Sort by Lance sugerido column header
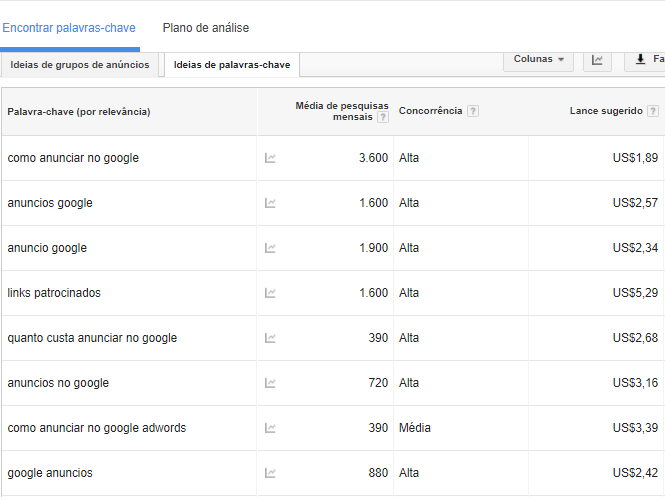Image resolution: width=665 pixels, height=497 pixels. tap(606, 111)
